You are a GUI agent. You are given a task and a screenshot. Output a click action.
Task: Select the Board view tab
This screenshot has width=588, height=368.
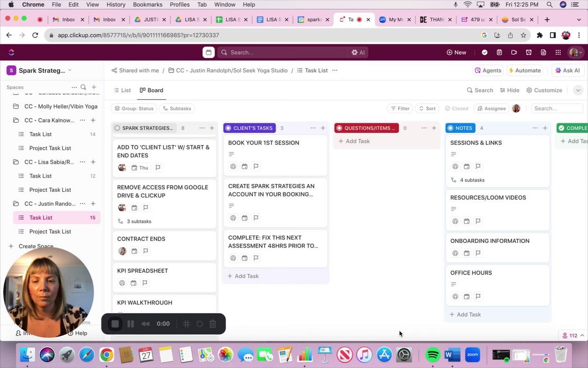151,90
